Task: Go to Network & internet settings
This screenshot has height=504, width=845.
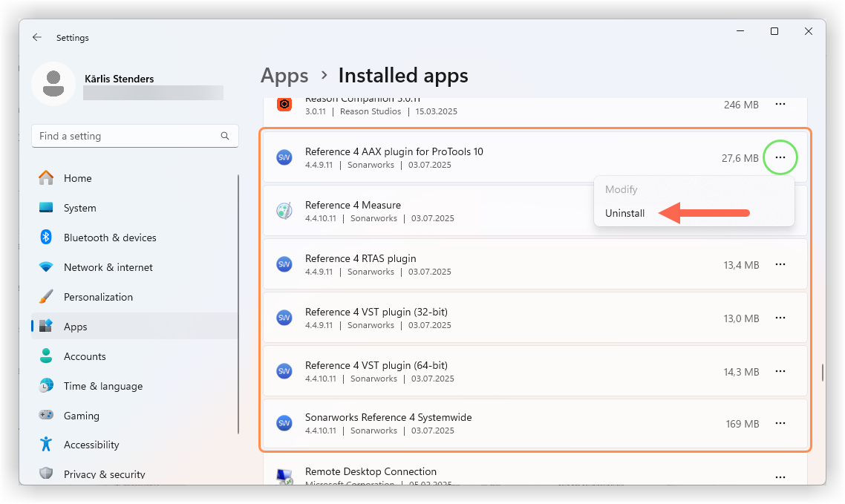Action: point(108,267)
